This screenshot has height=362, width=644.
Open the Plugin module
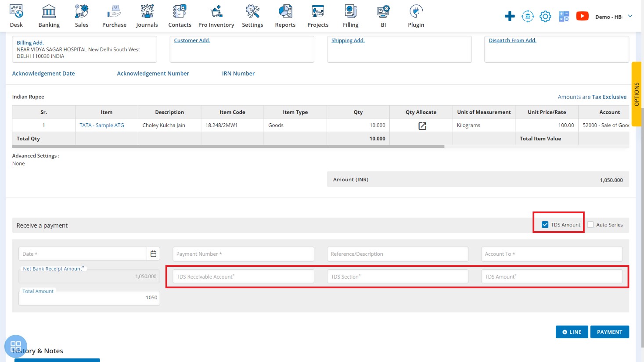coord(416,16)
